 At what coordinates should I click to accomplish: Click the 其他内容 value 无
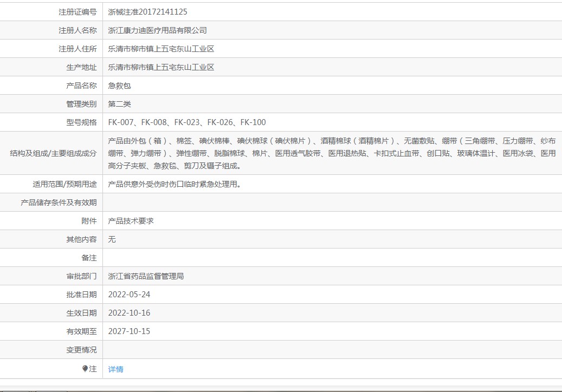(x=112, y=239)
